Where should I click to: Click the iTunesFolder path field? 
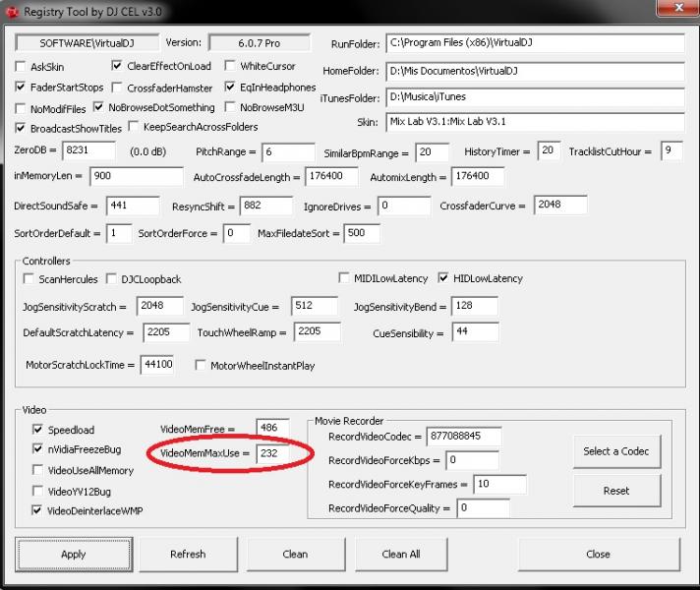(535, 97)
